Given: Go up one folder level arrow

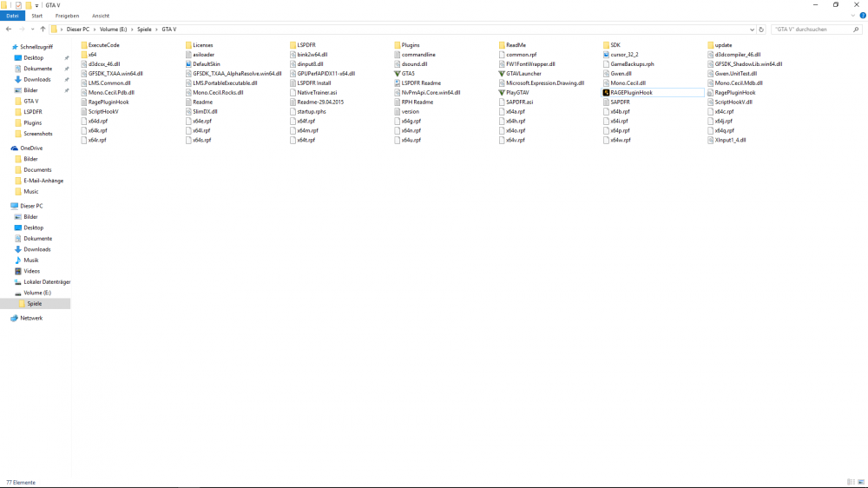Looking at the screenshot, I should tap(43, 30).
